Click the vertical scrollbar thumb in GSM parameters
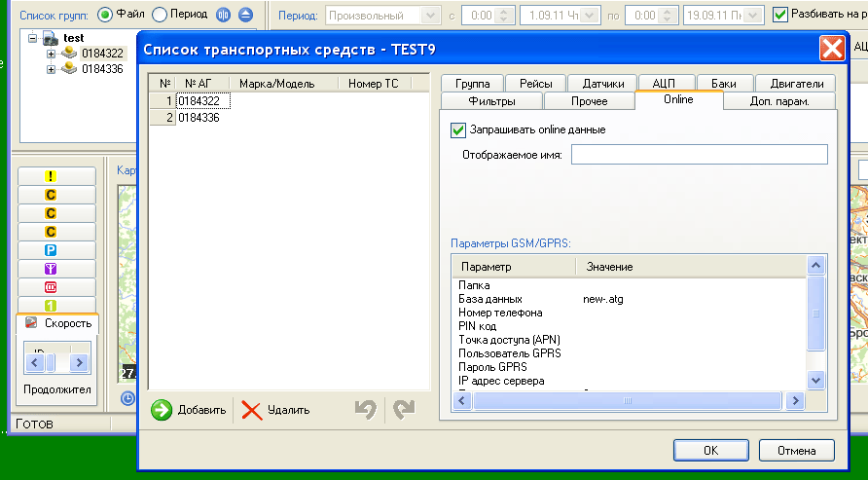The height and width of the screenshot is (480, 868). (816, 314)
